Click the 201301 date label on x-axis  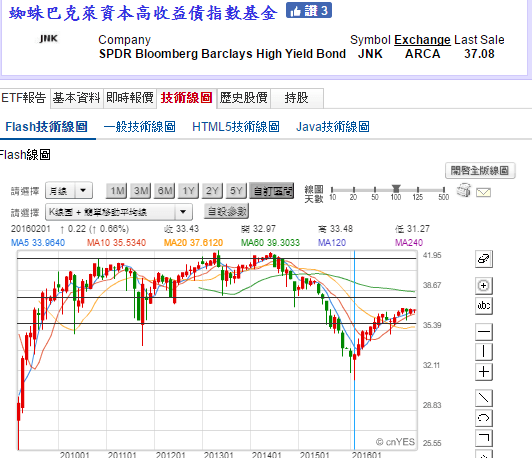(x=218, y=454)
